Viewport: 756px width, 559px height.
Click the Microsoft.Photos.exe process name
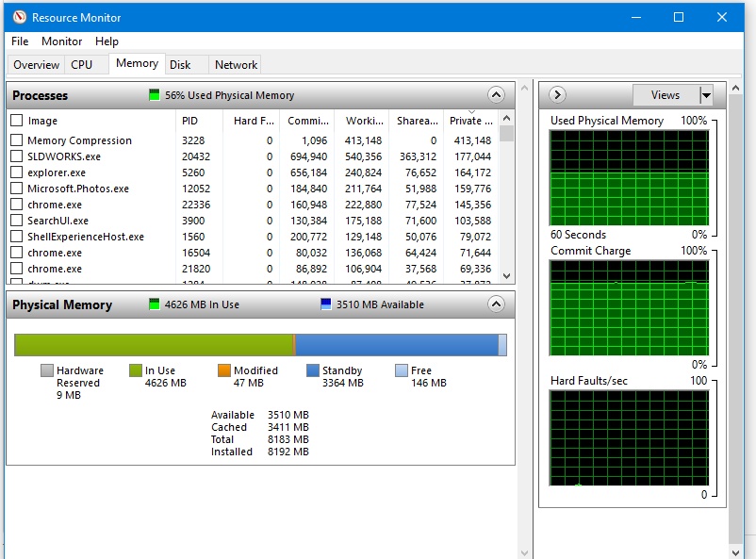click(78, 189)
